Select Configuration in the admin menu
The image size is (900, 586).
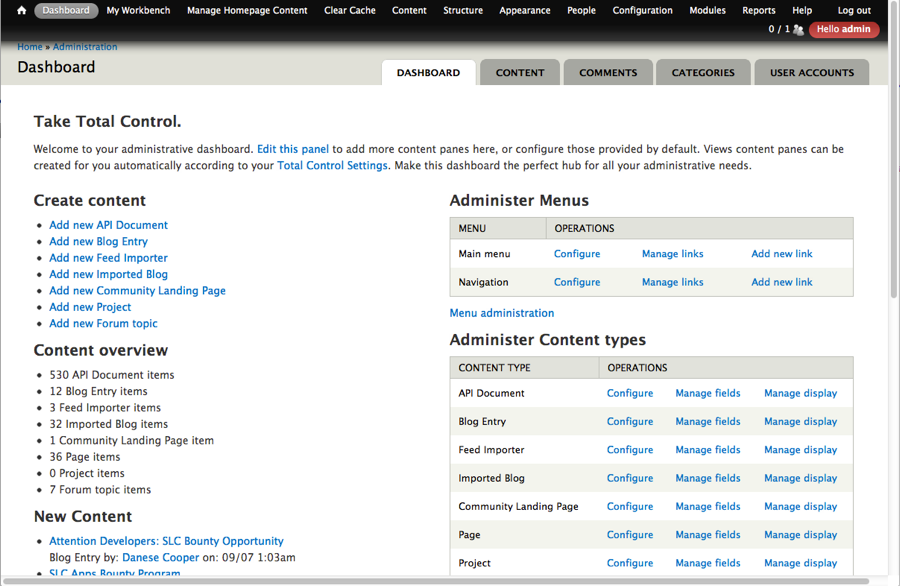[642, 10]
